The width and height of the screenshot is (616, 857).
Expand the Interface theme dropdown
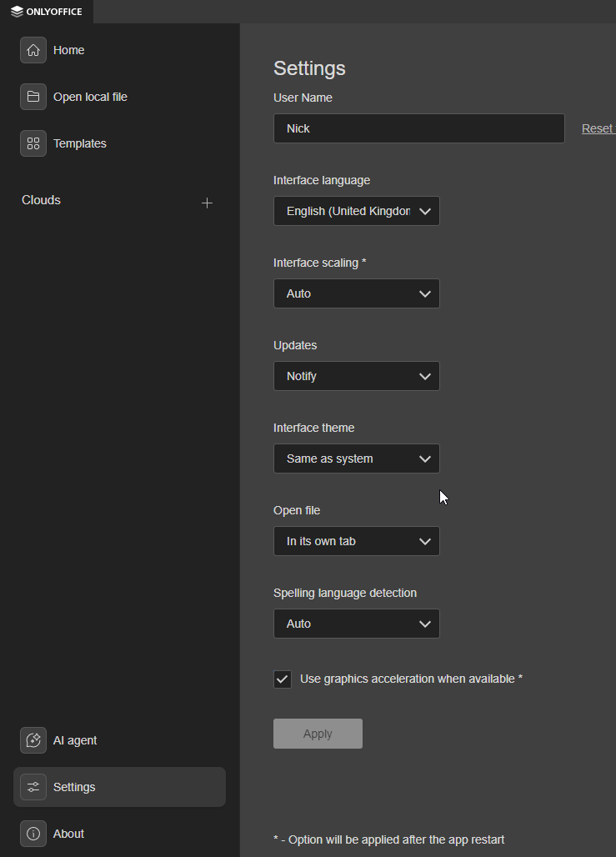[356, 459]
